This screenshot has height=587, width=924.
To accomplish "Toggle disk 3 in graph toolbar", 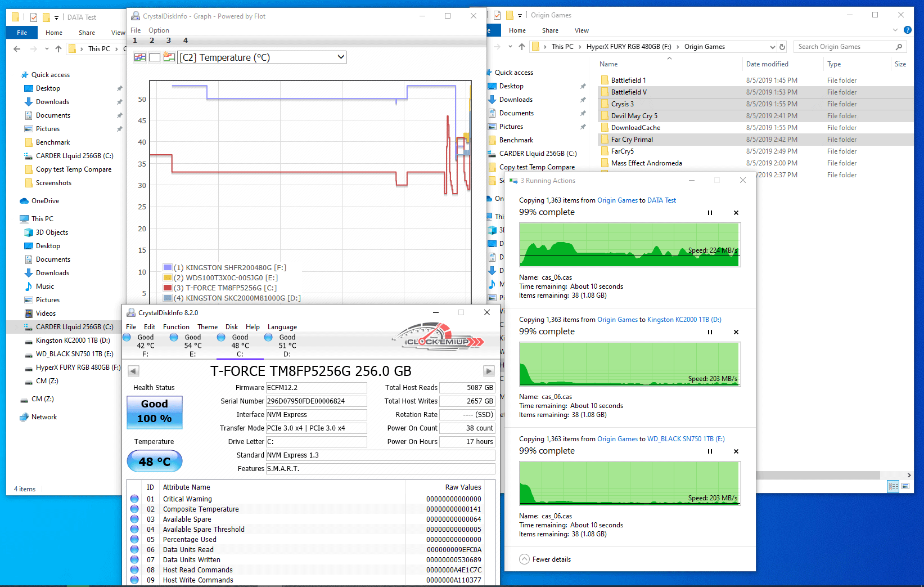I will pos(168,41).
